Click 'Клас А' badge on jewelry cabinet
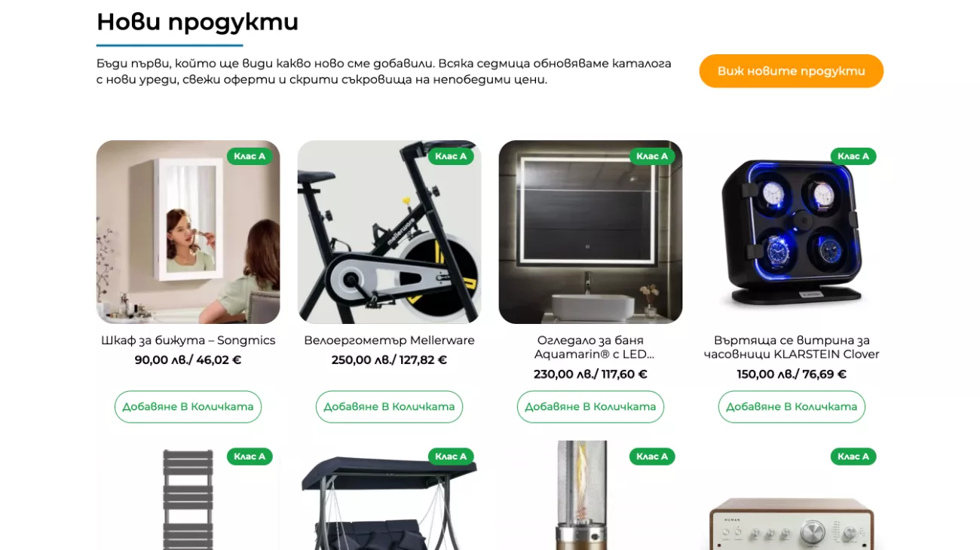Viewport: 980px width, 550px height. click(250, 157)
